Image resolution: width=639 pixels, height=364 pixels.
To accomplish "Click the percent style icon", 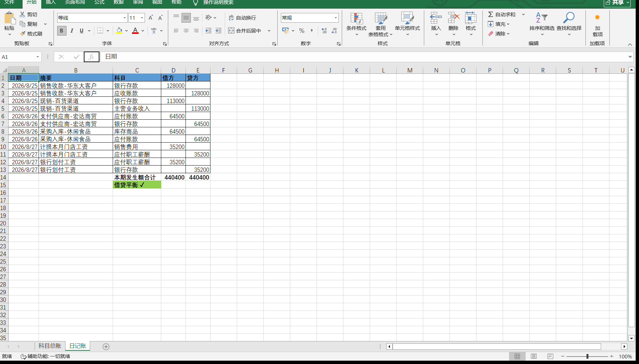I will (302, 31).
